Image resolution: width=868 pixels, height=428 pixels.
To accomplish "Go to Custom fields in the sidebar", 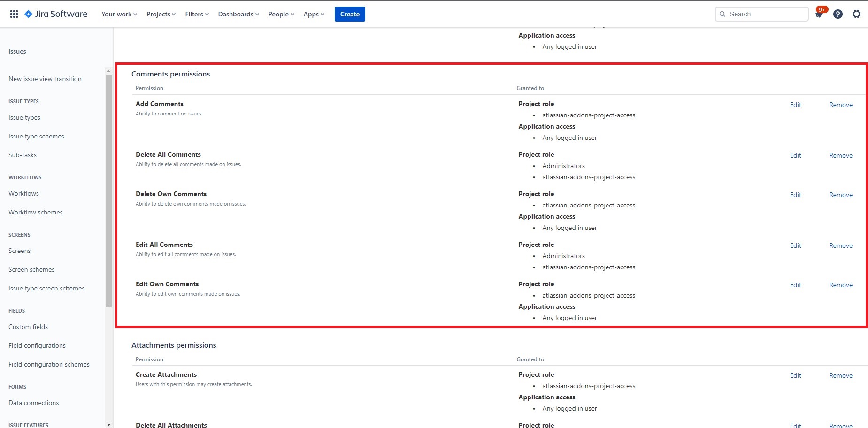I will [x=28, y=327].
